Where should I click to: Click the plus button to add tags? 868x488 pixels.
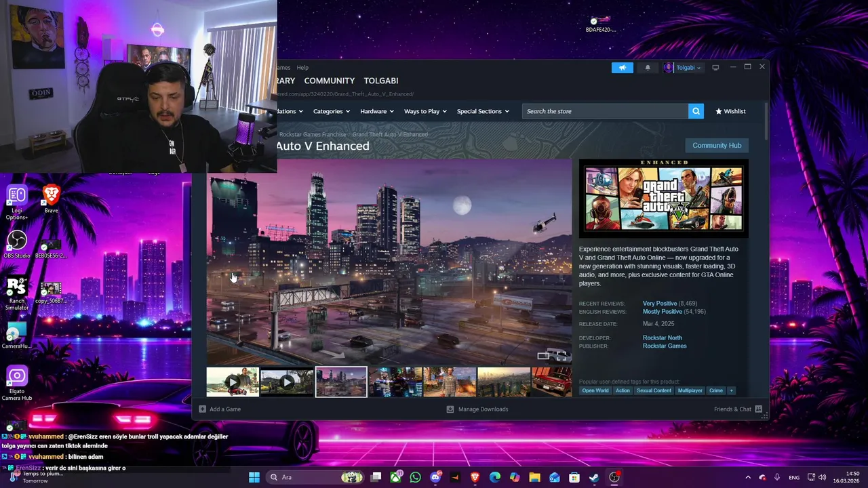[x=731, y=390]
